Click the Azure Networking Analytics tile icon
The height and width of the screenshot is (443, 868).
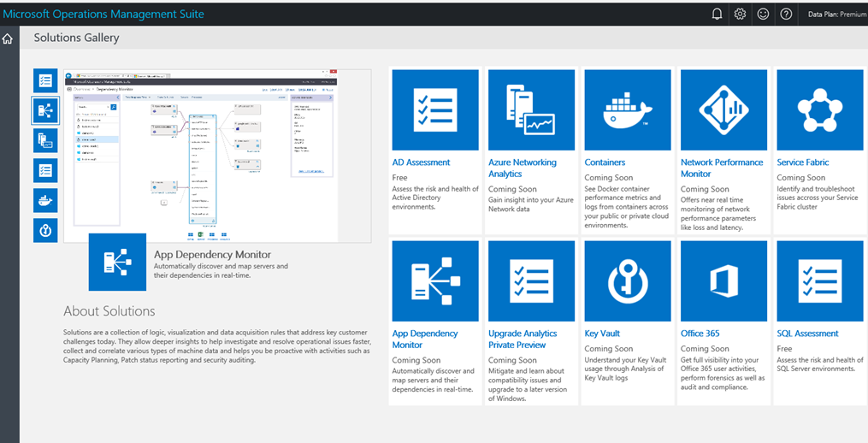pyautogui.click(x=531, y=109)
